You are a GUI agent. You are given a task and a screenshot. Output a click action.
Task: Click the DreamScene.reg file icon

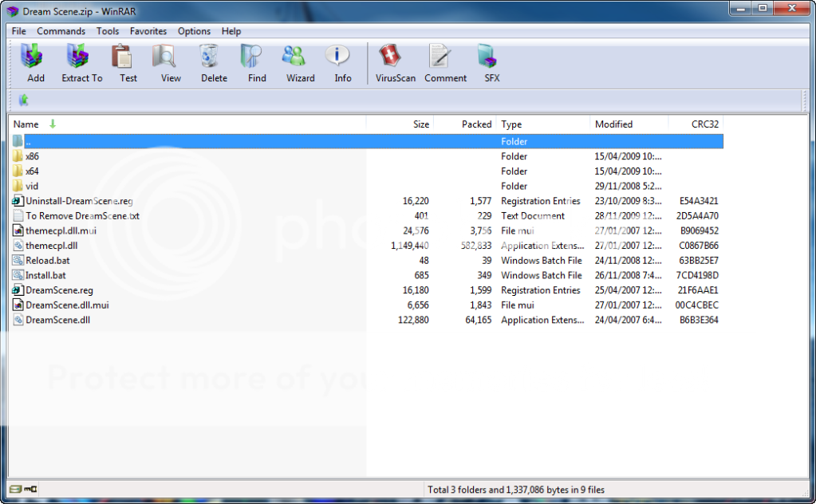tap(18, 290)
